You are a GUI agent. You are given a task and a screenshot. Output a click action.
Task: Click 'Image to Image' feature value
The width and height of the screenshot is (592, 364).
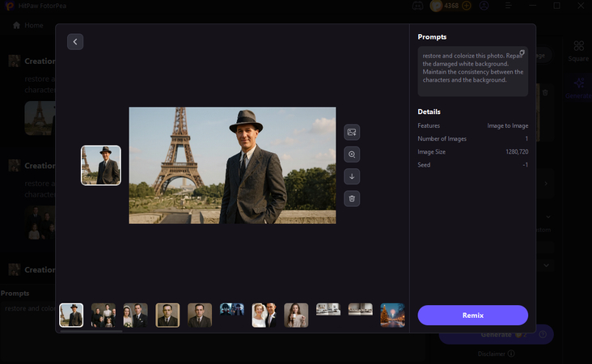point(507,125)
